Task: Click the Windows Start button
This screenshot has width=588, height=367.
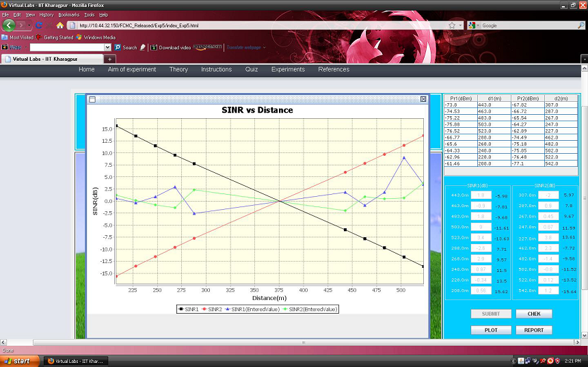Action: click(16, 360)
